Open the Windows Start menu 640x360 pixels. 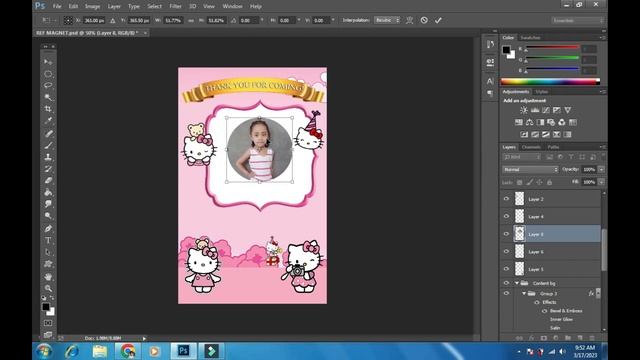tap(44, 351)
